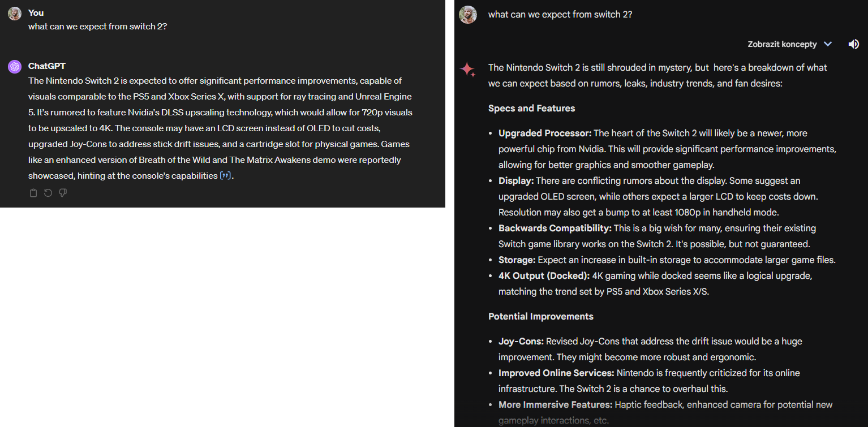868x427 pixels.
Task: Click the 'Upgraded Processor:' bullet label
Action: [x=545, y=133]
